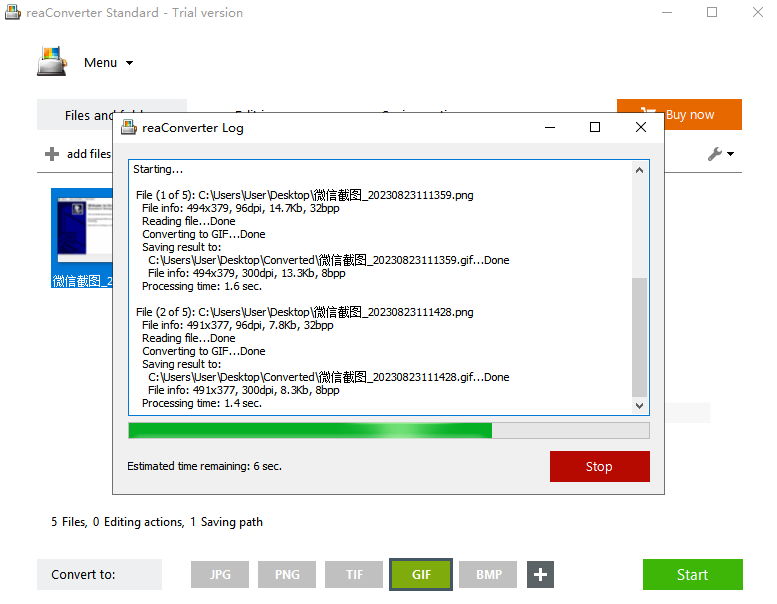Choose JPG as output format
The height and width of the screenshot is (604, 777).
(x=221, y=575)
